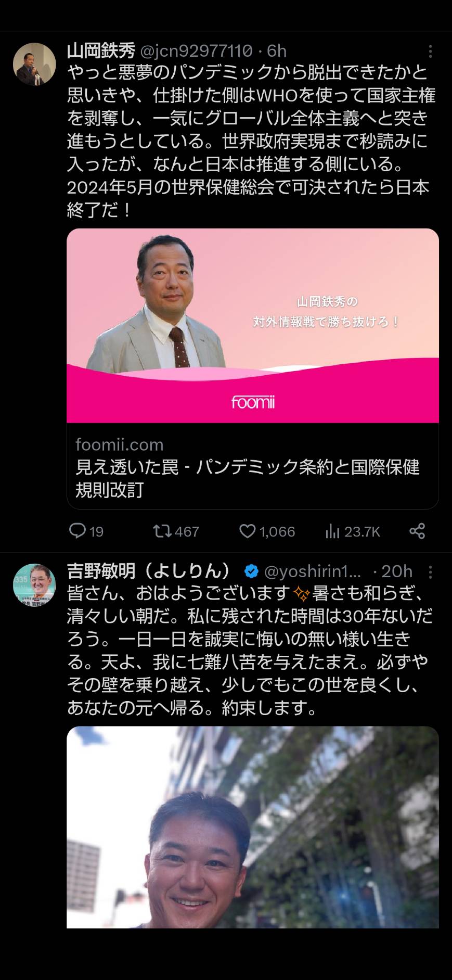
Task: Open three-dot menu on 吉野敏明's tweet
Action: pos(430,572)
